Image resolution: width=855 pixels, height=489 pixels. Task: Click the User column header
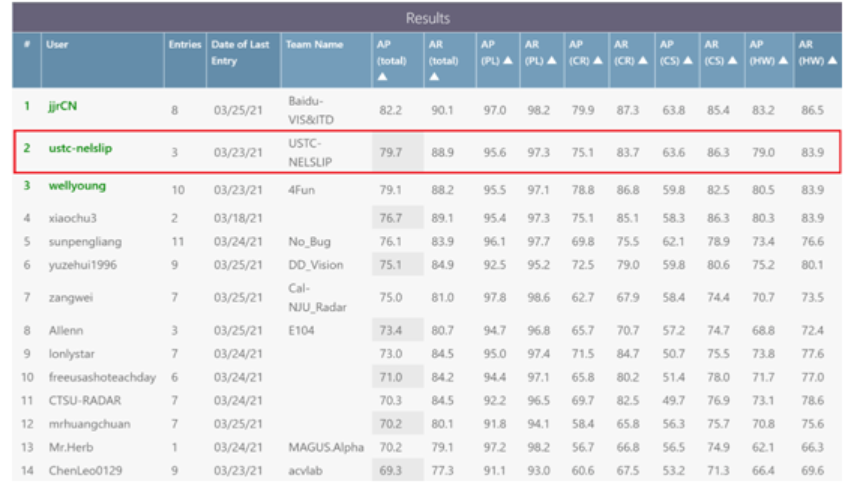pos(57,45)
